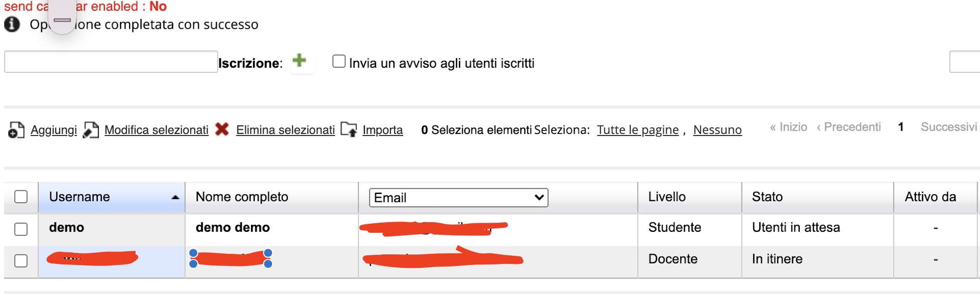Click the info icon beside success message
The image size is (980, 294).
click(12, 24)
